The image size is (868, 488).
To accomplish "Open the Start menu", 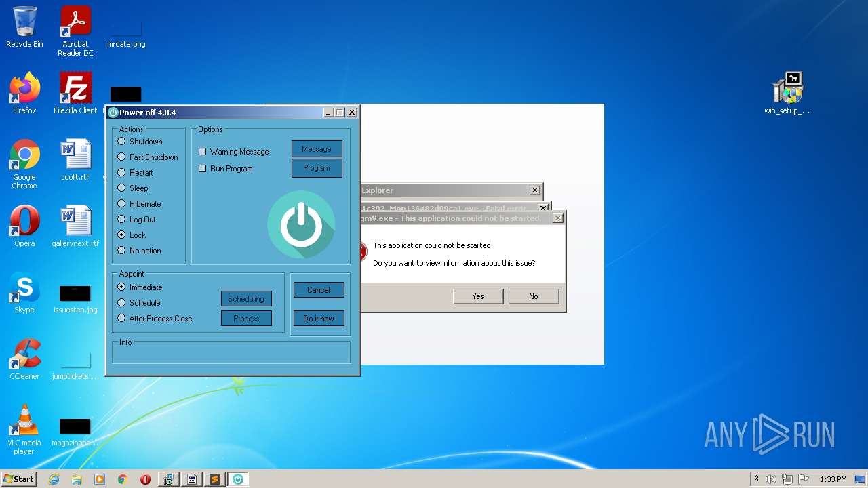I will (x=19, y=479).
